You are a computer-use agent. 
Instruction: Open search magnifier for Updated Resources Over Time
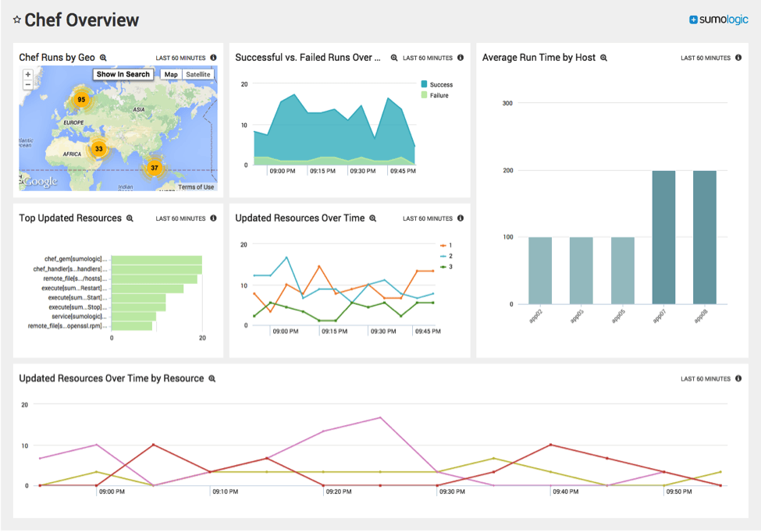(x=373, y=218)
